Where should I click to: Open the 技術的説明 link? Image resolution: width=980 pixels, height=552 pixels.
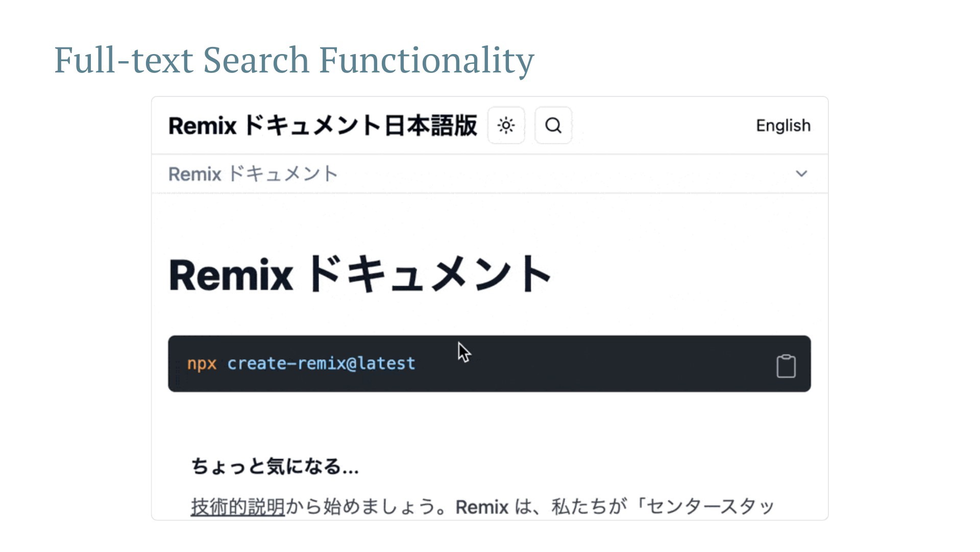238,507
